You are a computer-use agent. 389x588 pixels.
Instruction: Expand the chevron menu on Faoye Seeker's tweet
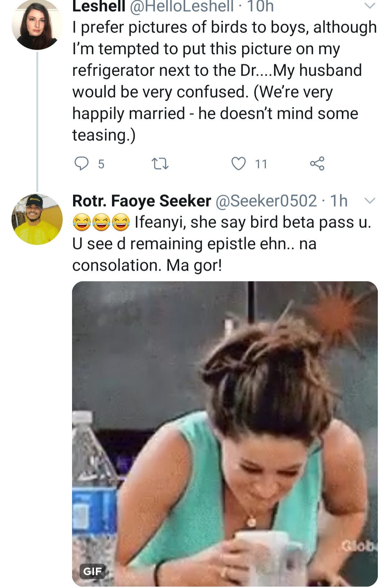(x=370, y=200)
